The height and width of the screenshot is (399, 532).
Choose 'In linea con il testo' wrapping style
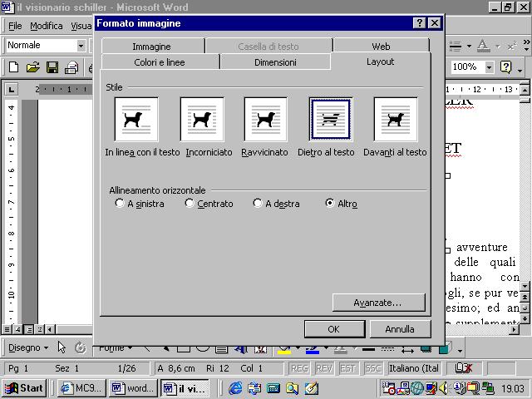tap(136, 120)
